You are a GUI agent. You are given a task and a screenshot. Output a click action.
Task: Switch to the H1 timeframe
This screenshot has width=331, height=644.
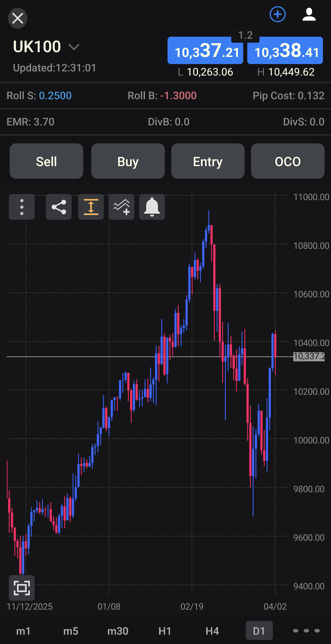coord(164,631)
